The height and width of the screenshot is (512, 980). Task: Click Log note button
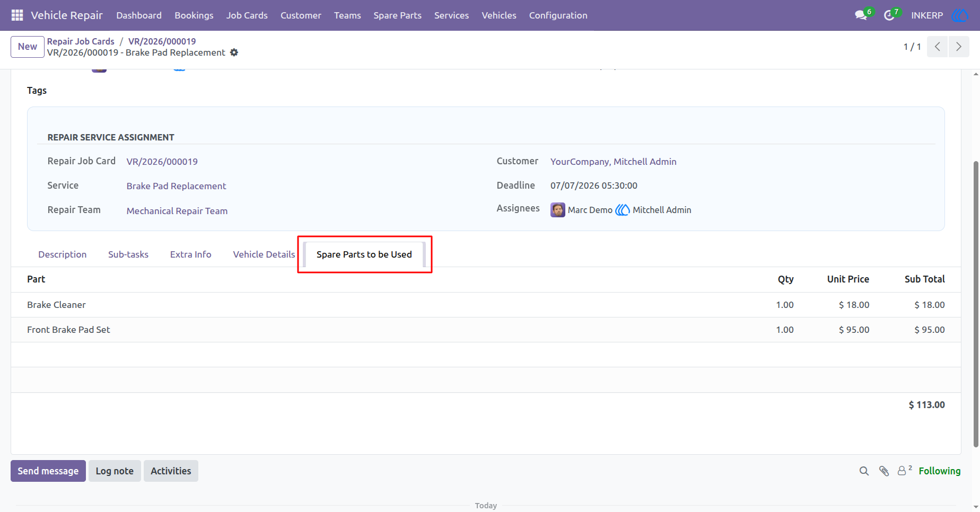[x=115, y=471]
